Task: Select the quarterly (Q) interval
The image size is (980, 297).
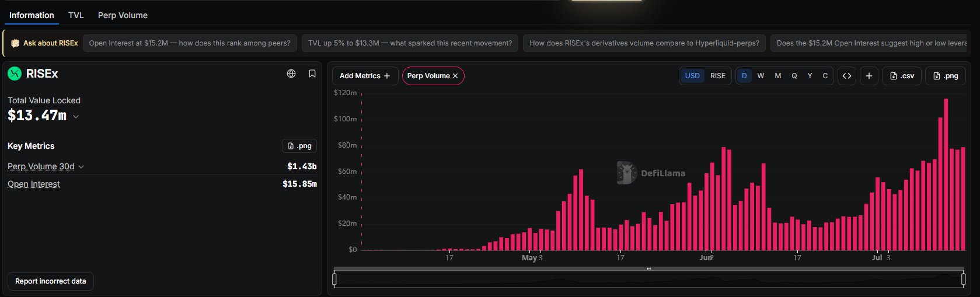Action: point(794,76)
